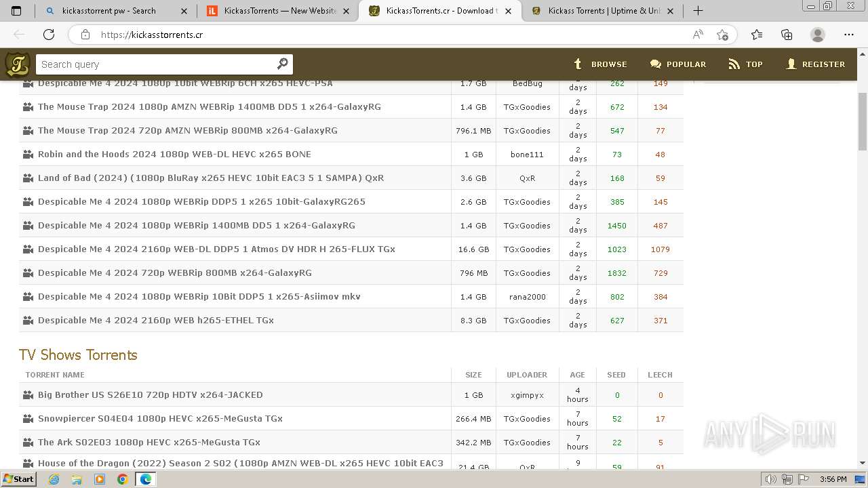This screenshot has width=868, height=488.
Task: Open the Windows Start menu
Action: point(19,479)
